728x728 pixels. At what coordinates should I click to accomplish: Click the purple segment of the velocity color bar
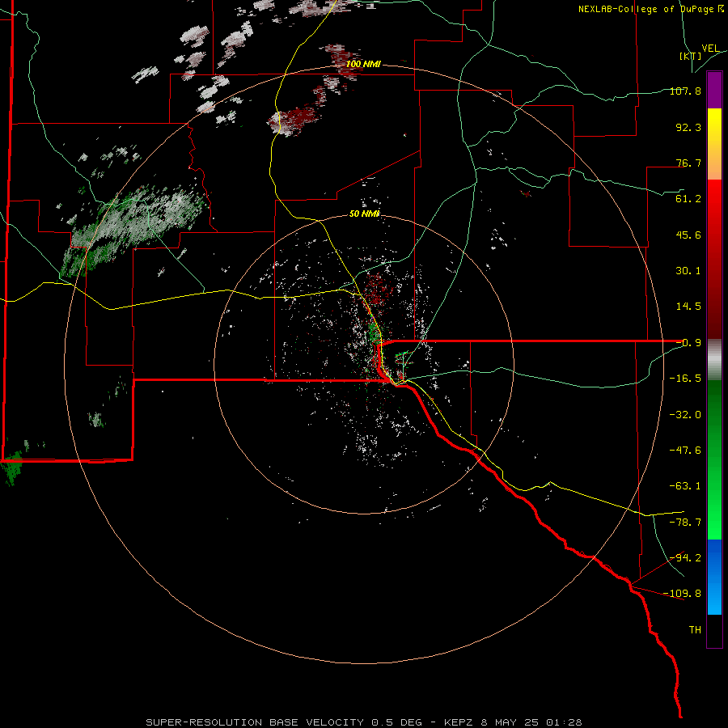[x=714, y=90]
